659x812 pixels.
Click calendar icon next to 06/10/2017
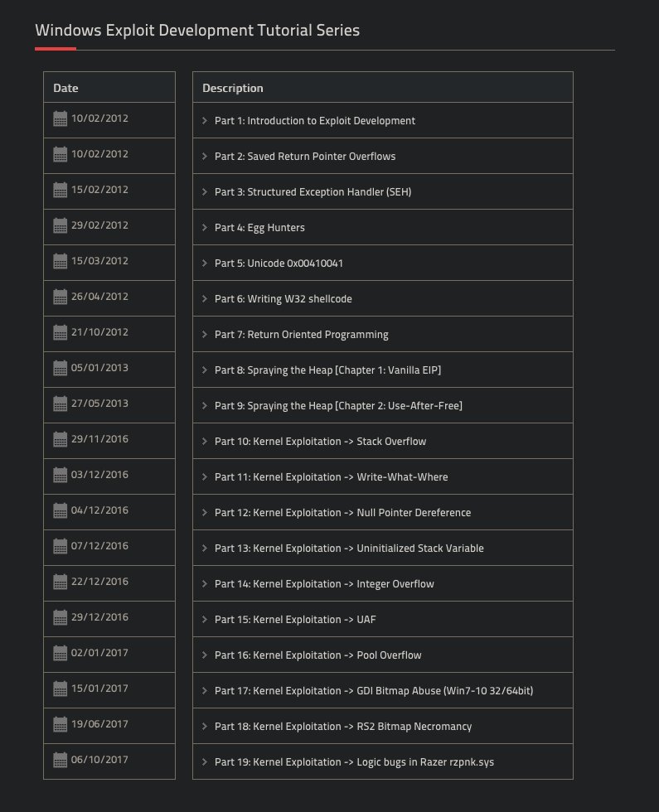tap(60, 761)
